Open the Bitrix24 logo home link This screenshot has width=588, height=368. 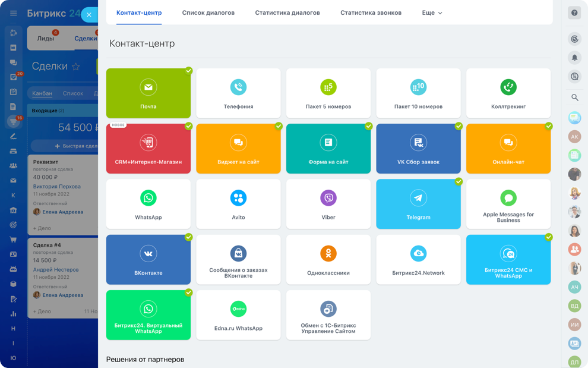coord(54,14)
